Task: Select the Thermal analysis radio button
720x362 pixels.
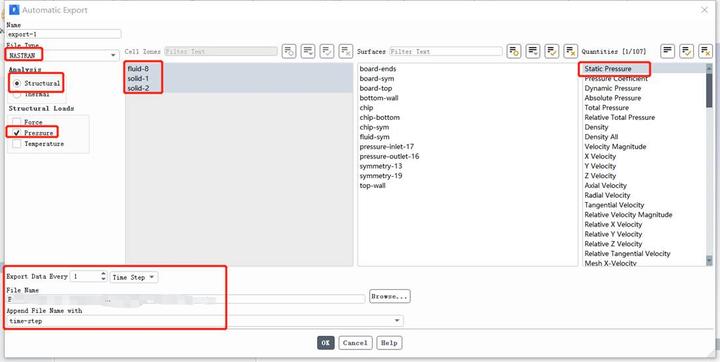Action: (17, 94)
